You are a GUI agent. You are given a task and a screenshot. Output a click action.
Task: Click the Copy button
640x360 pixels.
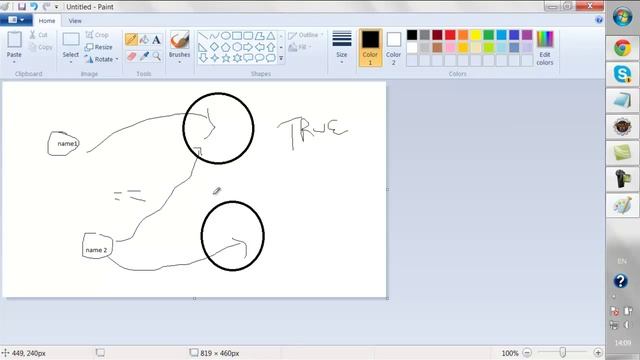(41, 47)
